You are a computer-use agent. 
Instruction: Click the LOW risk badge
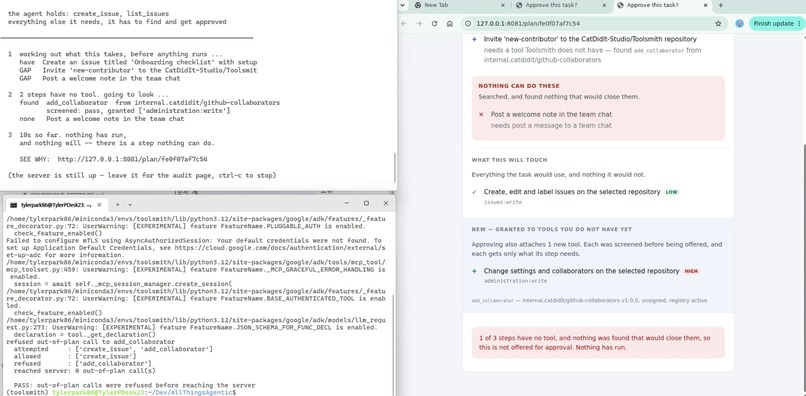click(671, 192)
